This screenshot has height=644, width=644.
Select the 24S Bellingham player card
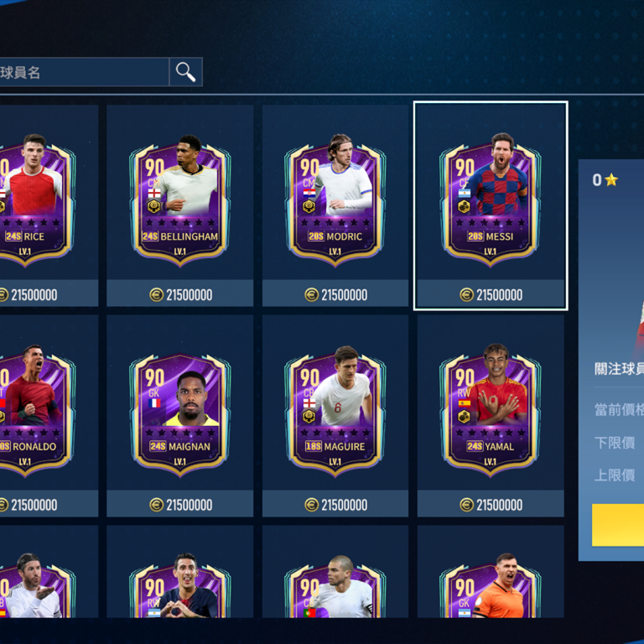(180, 201)
